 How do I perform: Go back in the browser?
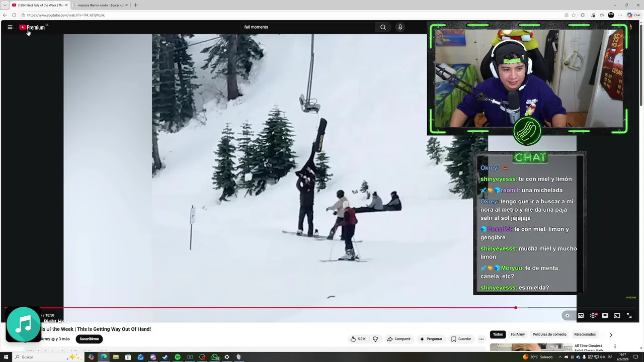(x=5, y=15)
